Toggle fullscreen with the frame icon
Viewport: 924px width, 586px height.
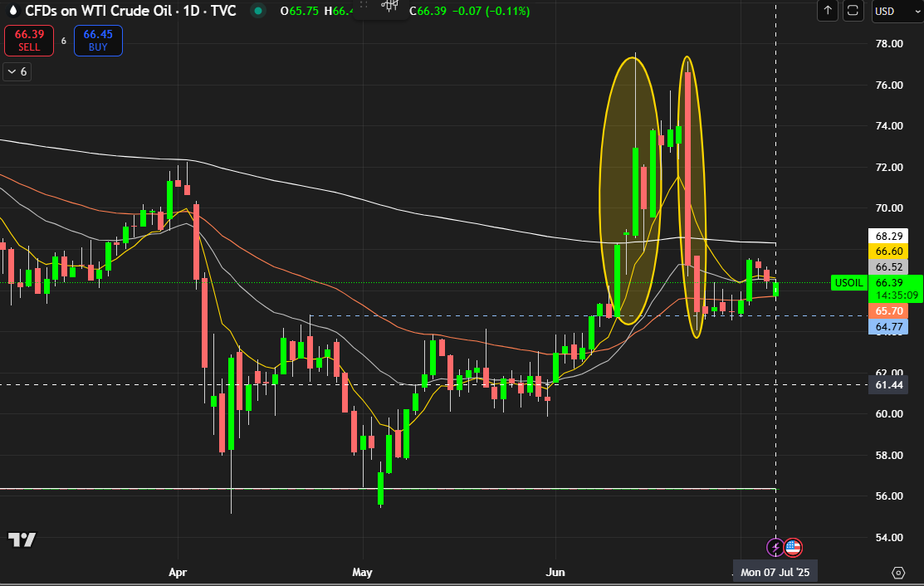[853, 11]
